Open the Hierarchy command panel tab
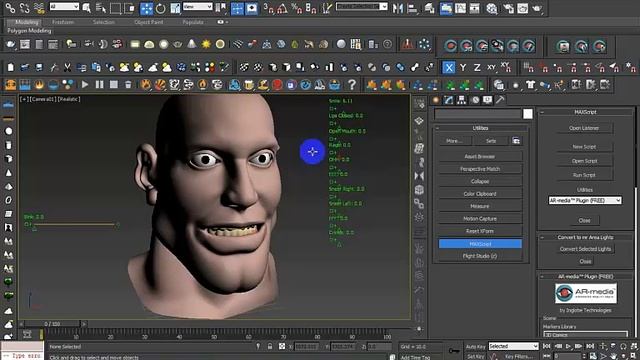The width and height of the screenshot is (640, 360). click(462, 100)
